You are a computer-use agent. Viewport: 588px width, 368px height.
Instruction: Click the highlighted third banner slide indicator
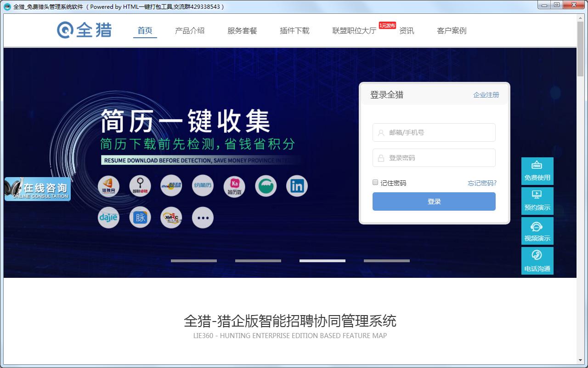pyautogui.click(x=322, y=261)
